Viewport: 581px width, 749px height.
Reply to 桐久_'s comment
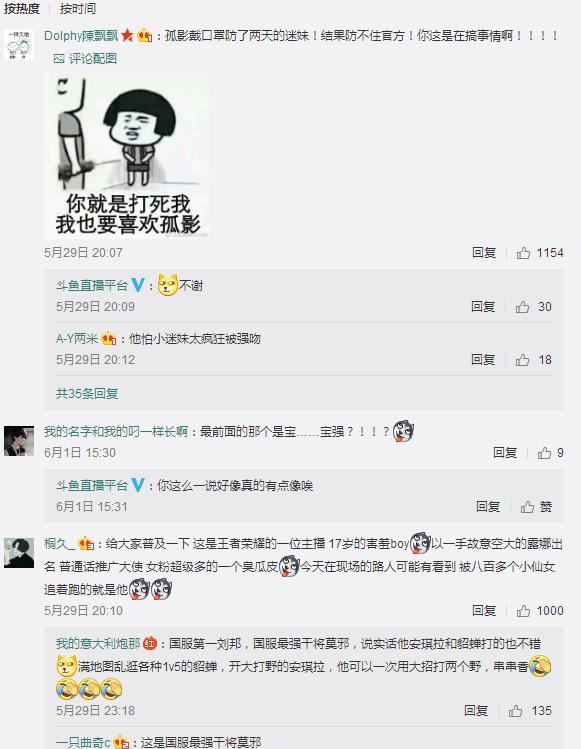484,611
